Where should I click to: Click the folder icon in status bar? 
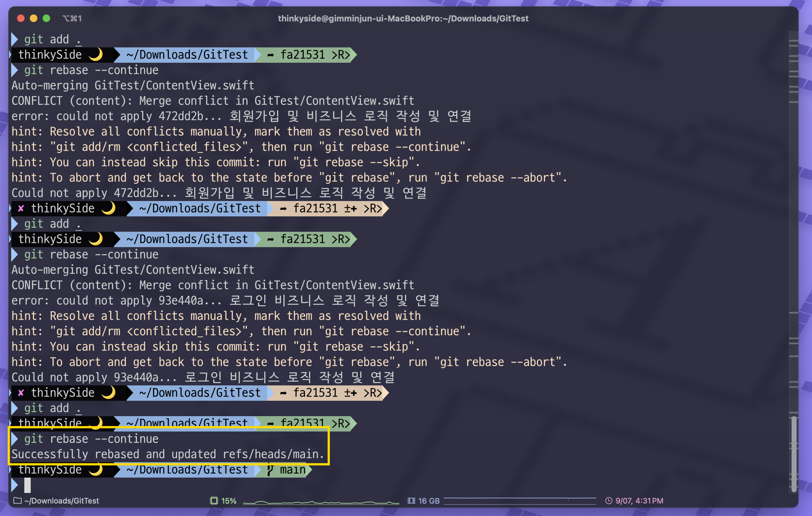17,500
